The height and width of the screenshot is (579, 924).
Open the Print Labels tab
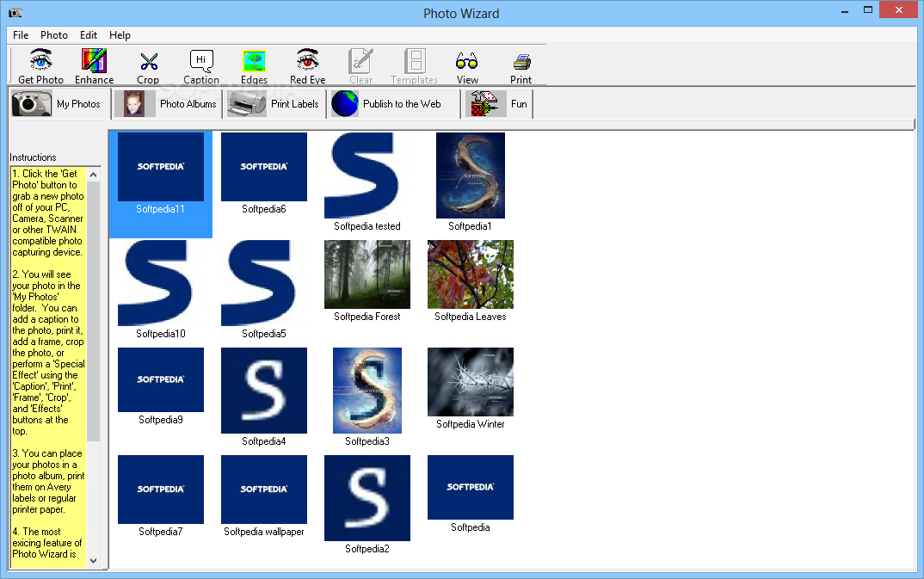coord(274,103)
